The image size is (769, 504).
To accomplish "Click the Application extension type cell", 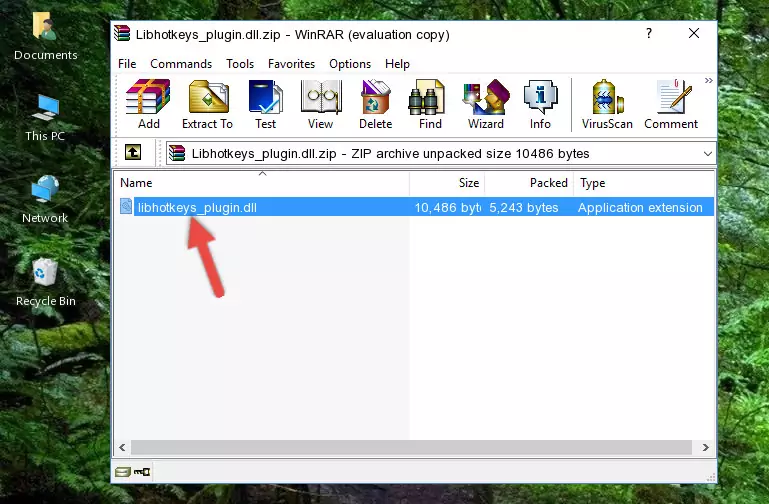I will click(640, 207).
